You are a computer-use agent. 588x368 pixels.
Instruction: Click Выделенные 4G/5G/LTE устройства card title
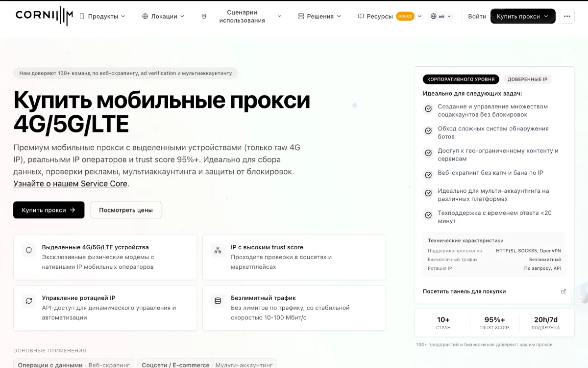point(96,247)
